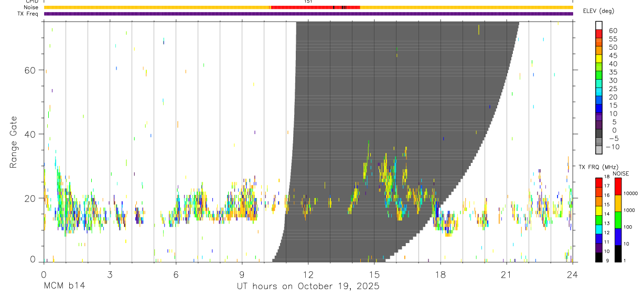Click ELEV colorbar label '-10'
The image size is (644, 297).
(x=613, y=147)
